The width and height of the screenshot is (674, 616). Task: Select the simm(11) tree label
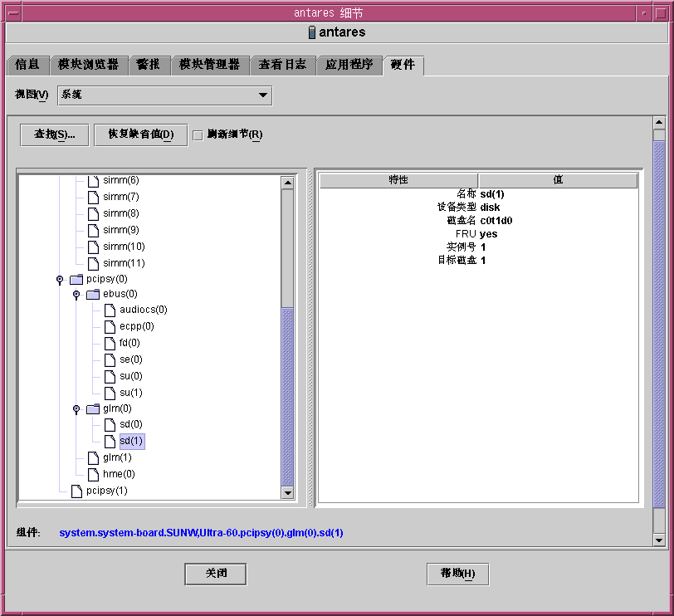point(124,263)
